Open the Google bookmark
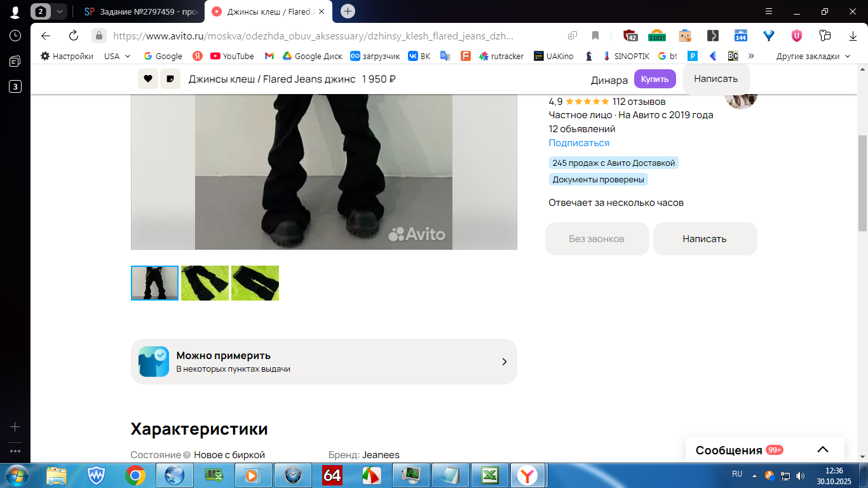This screenshot has width=868, height=488. click(x=163, y=56)
